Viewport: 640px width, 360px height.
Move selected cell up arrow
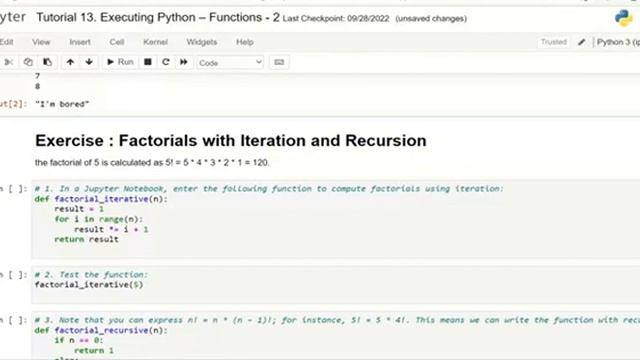coord(70,62)
